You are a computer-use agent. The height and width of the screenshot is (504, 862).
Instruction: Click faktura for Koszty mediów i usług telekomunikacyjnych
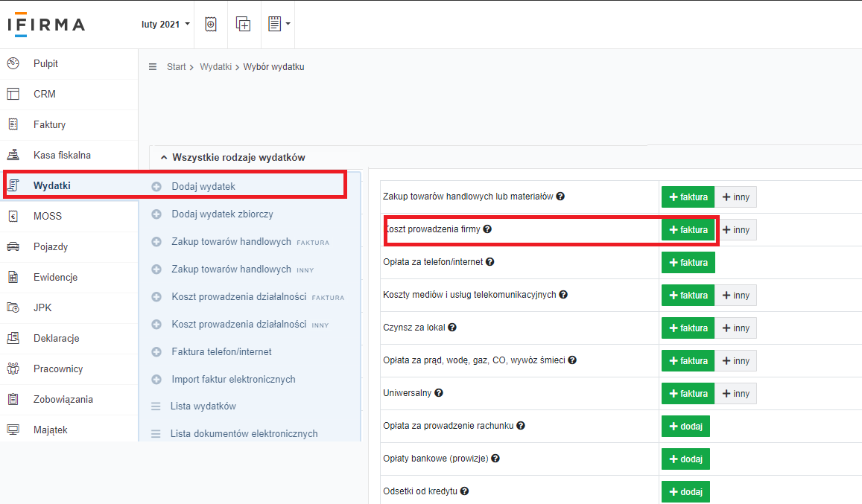click(x=688, y=295)
